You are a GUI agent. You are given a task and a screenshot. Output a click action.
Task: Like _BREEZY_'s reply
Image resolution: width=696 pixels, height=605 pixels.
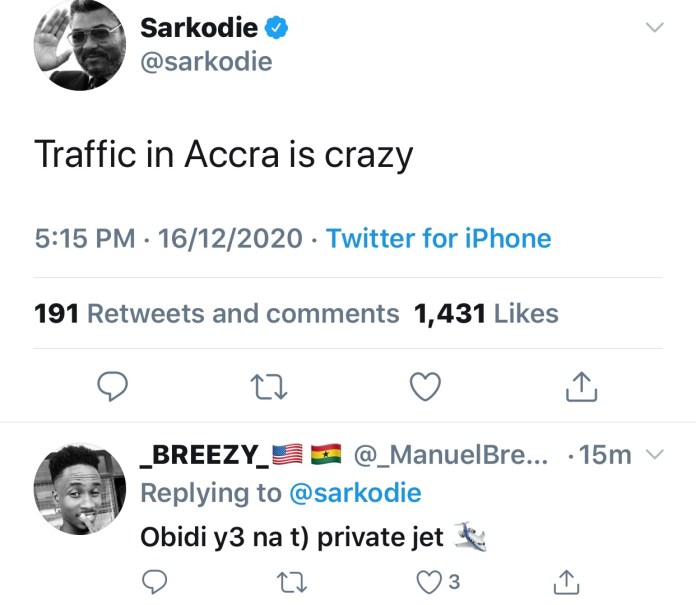click(x=430, y=581)
